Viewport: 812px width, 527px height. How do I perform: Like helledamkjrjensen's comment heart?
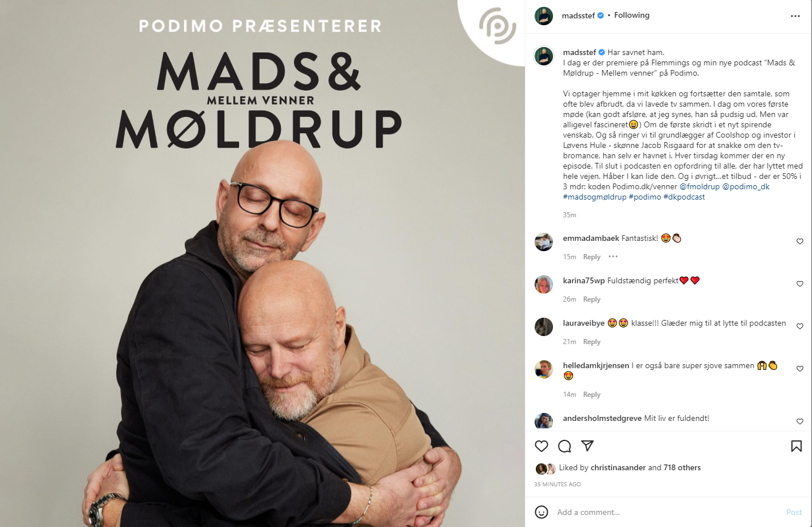[x=800, y=369]
